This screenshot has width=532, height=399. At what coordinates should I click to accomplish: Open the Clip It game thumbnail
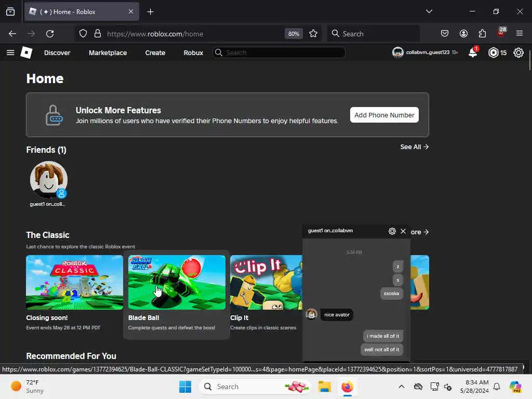(x=266, y=282)
